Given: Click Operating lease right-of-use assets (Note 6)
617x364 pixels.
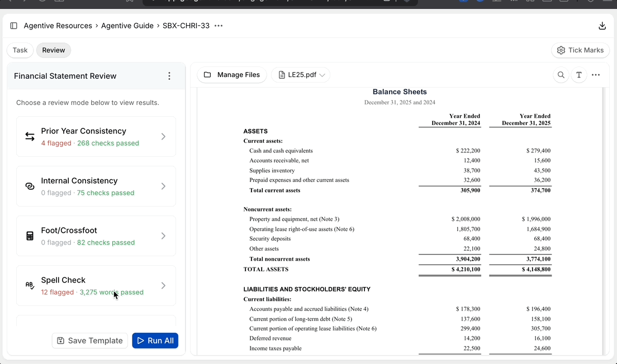Looking at the screenshot, I should pos(302,229).
